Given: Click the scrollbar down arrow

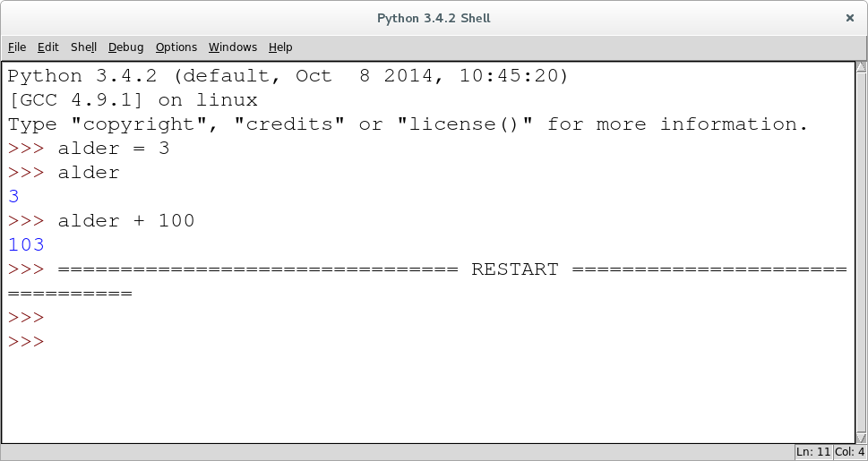Looking at the screenshot, I should point(862,439).
